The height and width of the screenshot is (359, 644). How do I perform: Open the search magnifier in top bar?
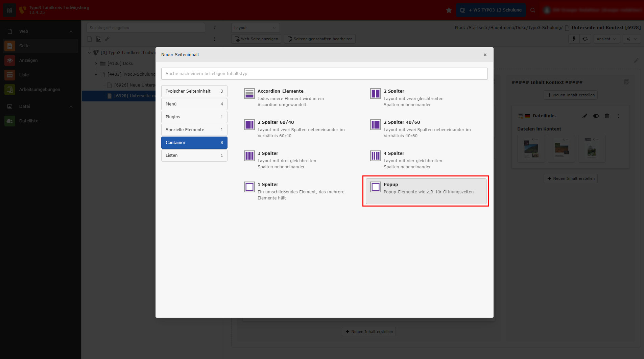533,10
